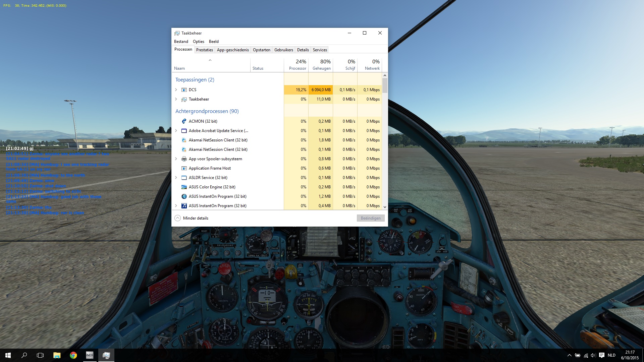The width and height of the screenshot is (644, 362).
Task: Click the ACMON (32 bit) process icon
Action: click(x=184, y=121)
